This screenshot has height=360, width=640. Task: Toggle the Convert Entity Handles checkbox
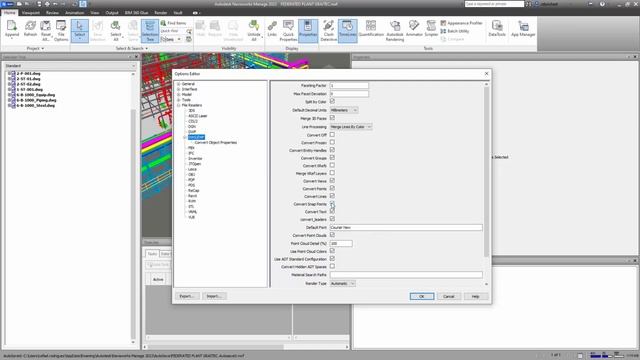pos(332,150)
